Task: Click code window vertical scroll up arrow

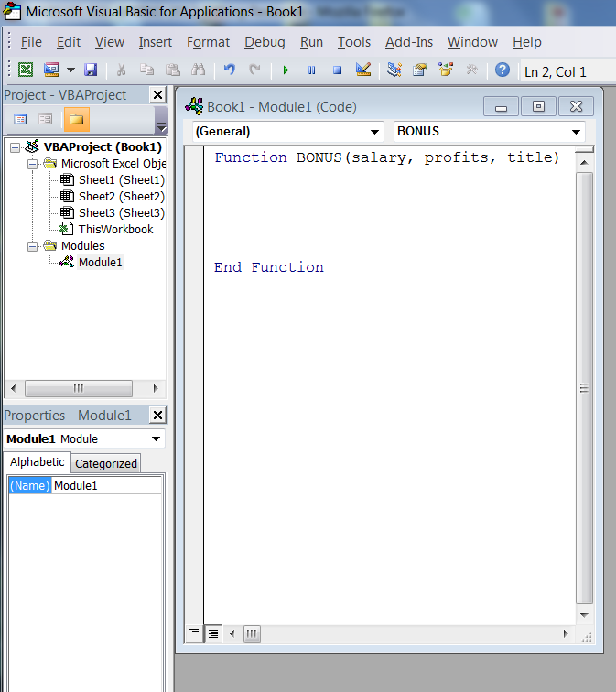Action: click(584, 163)
